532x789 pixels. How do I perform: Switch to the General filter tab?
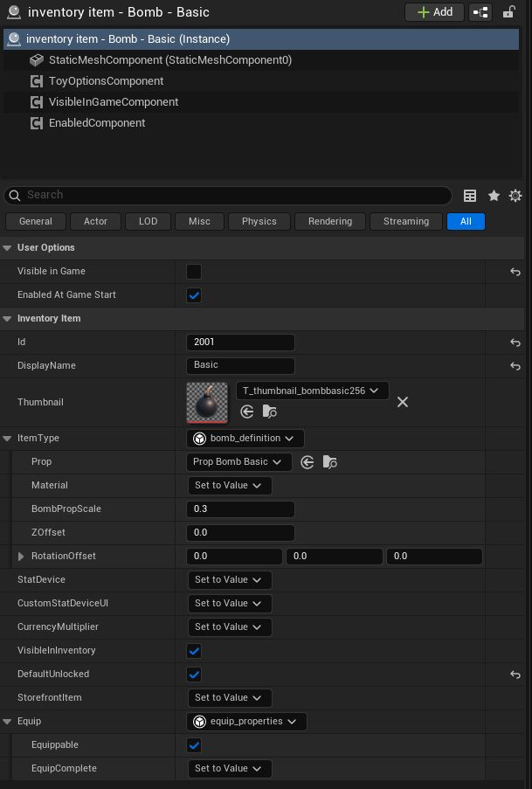point(36,221)
